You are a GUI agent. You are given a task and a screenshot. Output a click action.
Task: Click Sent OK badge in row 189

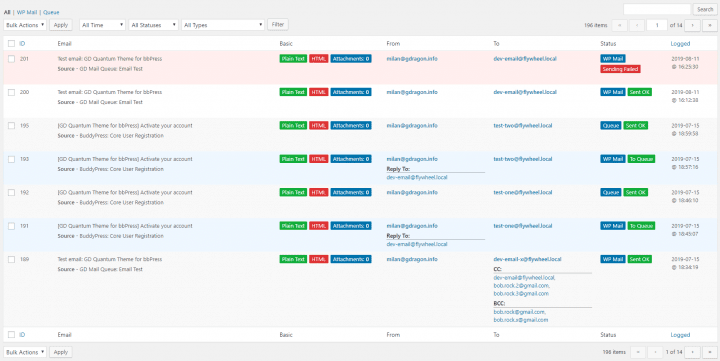coord(639,259)
